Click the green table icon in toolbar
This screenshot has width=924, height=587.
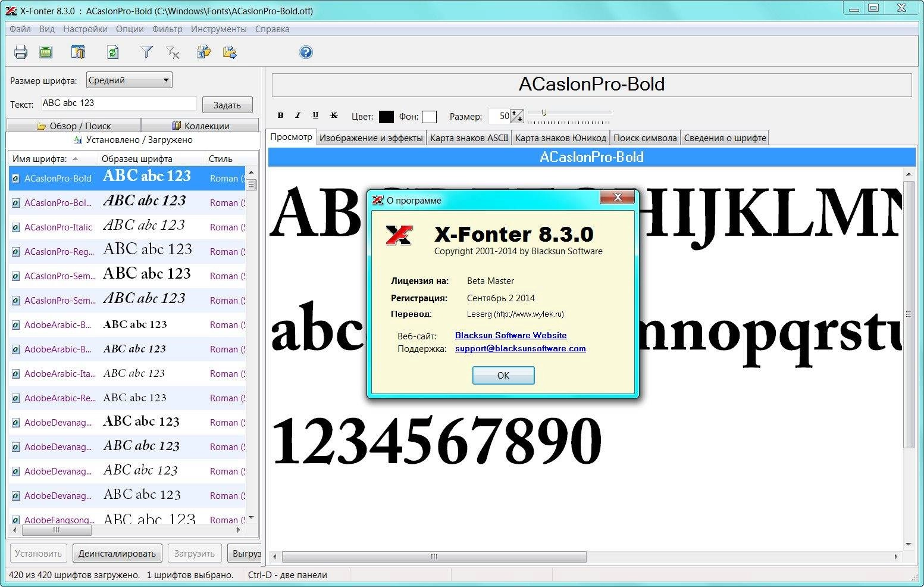[x=46, y=52]
